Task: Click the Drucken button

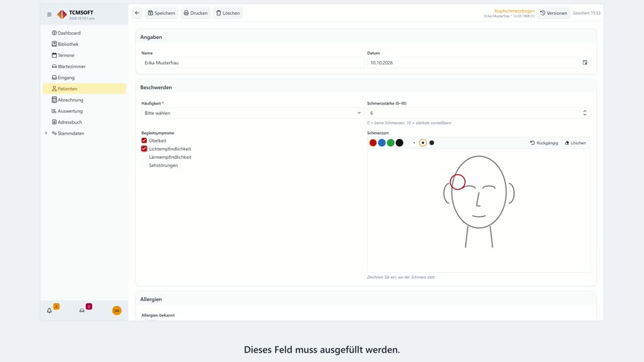Action: point(195,13)
